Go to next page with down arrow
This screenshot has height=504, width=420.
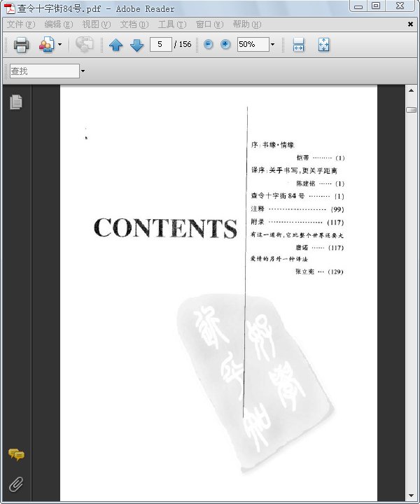pyautogui.click(x=137, y=45)
